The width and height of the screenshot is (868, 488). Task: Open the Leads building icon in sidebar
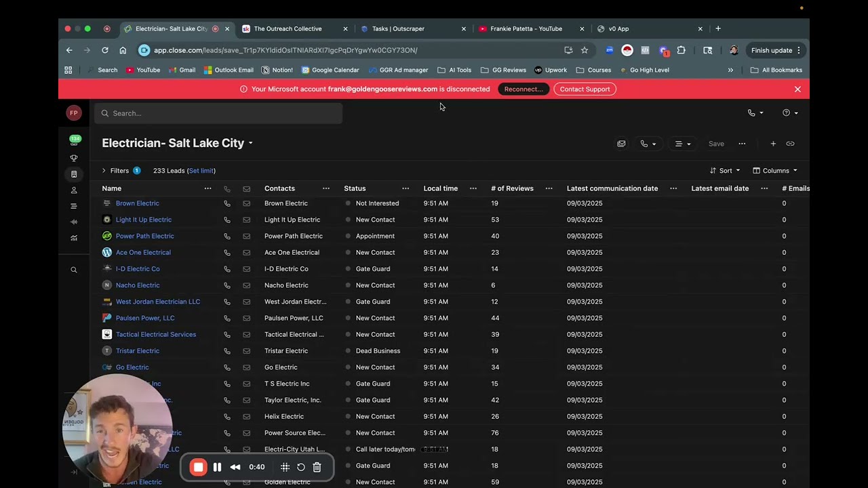(74, 174)
